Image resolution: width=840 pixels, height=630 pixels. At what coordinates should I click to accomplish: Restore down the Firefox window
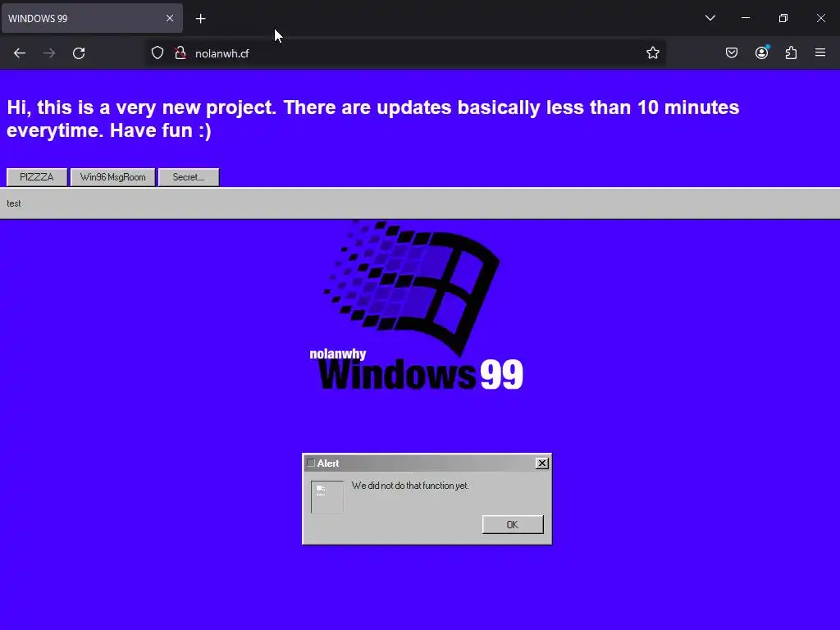(x=783, y=18)
